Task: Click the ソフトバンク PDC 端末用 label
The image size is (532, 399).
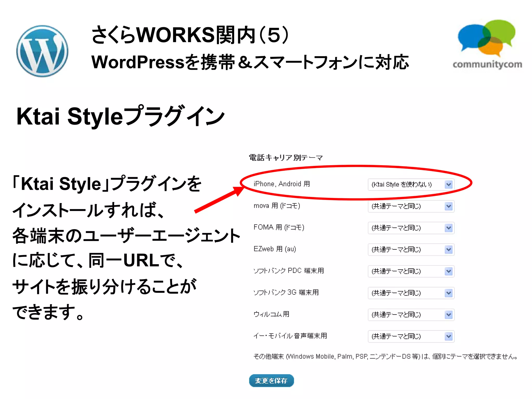Action: click(289, 271)
